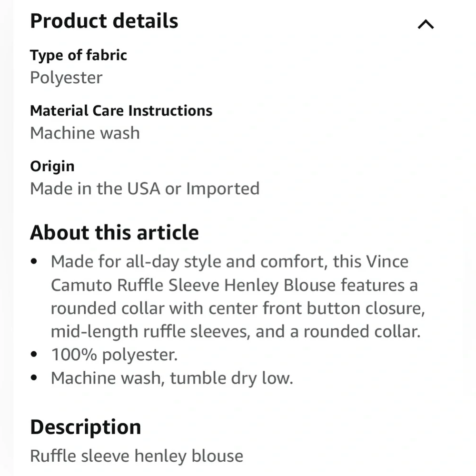Screen dimensions: 476x476
Task: Click the bullet point before '100% polyester'
Action: 34,355
